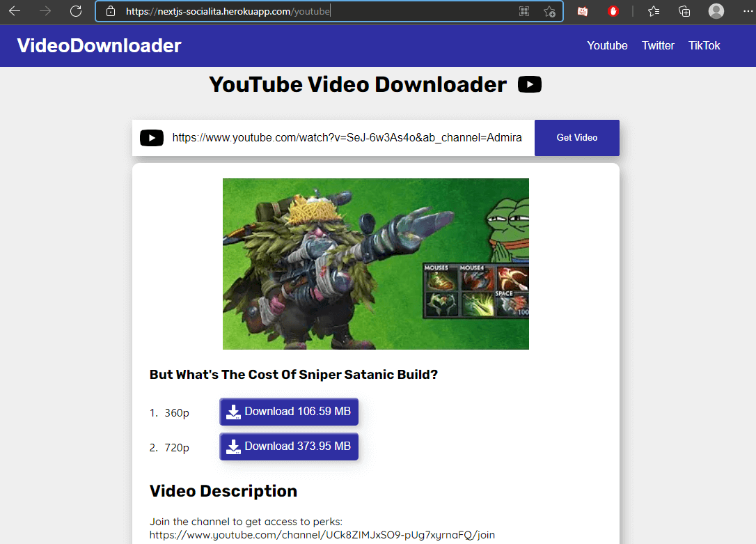Click the 360p quality label

[x=177, y=413]
